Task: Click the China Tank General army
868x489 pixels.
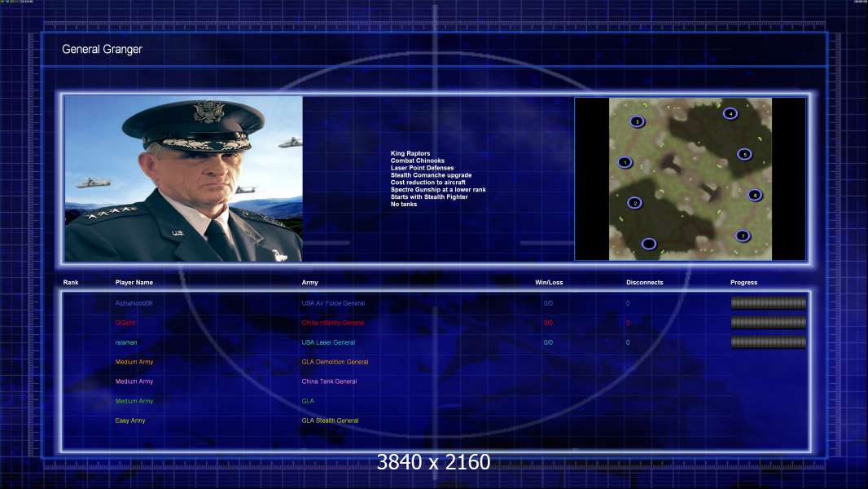Action: point(330,381)
